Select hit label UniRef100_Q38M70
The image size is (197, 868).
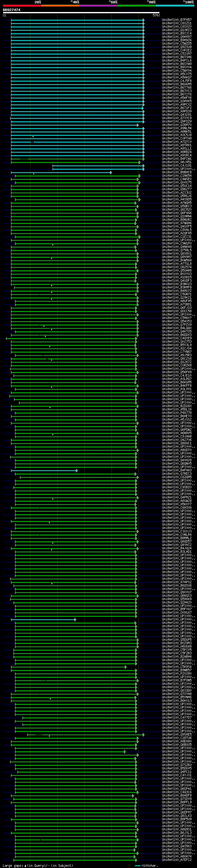click(177, 125)
